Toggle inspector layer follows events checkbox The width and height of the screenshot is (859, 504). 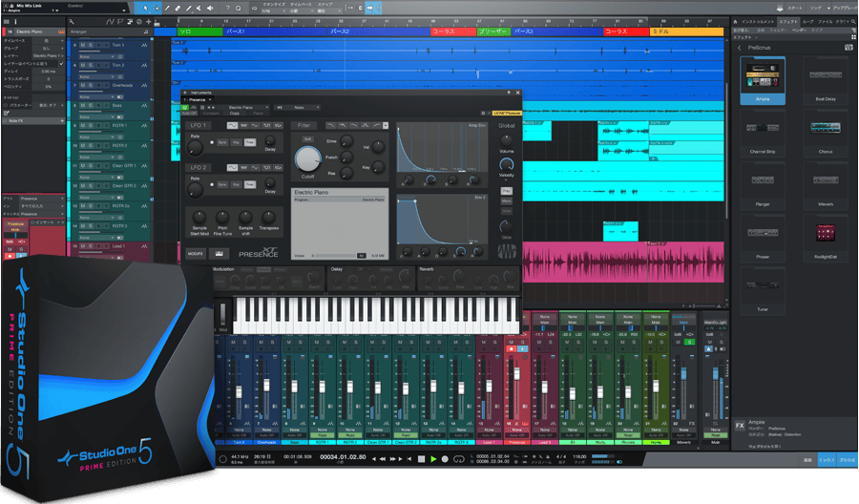[61, 64]
